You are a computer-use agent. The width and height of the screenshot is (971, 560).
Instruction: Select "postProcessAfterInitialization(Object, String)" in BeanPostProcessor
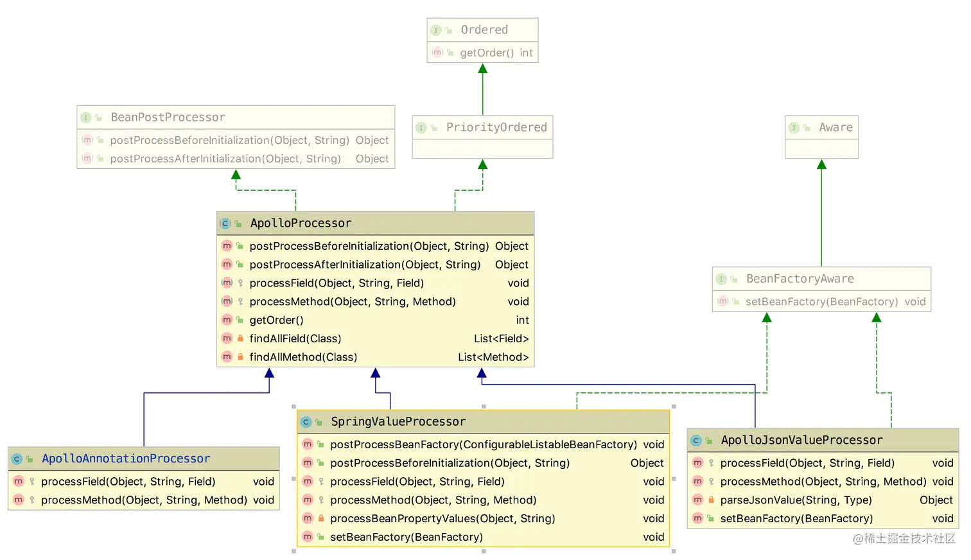point(225,159)
